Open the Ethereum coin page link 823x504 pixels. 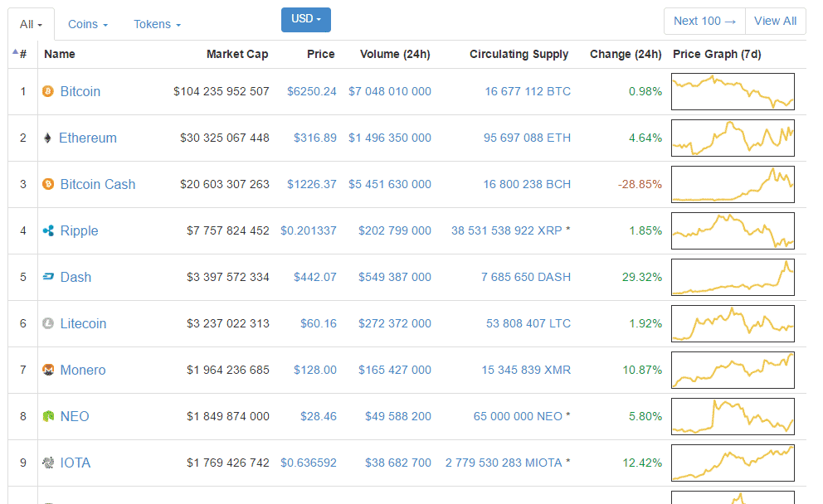pyautogui.click(x=88, y=138)
